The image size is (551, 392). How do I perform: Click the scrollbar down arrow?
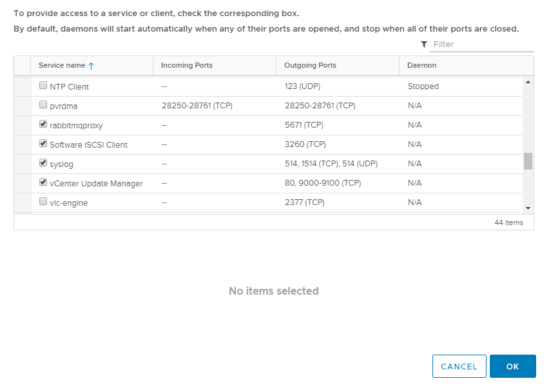coord(528,208)
